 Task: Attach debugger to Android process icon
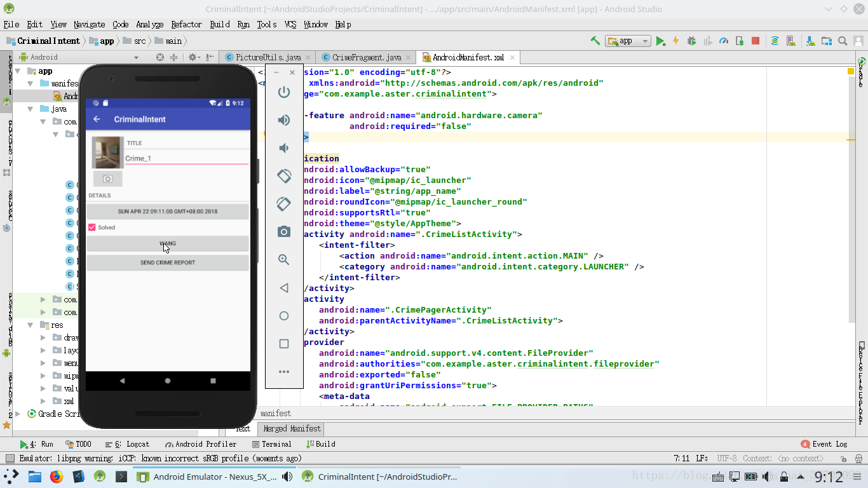tap(739, 41)
